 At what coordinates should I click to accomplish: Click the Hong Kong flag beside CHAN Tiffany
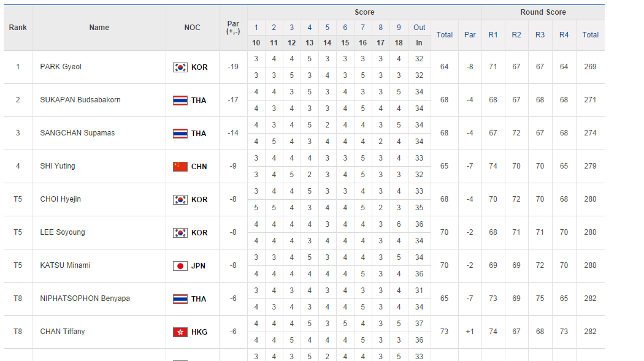click(180, 332)
